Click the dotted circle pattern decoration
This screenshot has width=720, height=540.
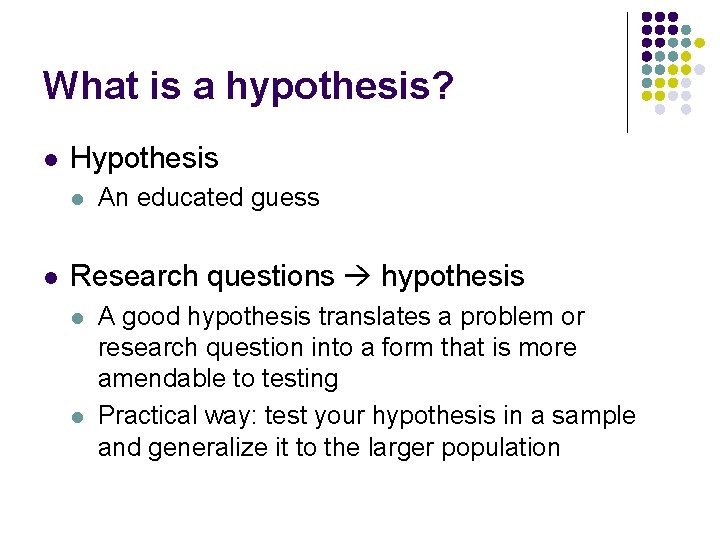click(673, 63)
